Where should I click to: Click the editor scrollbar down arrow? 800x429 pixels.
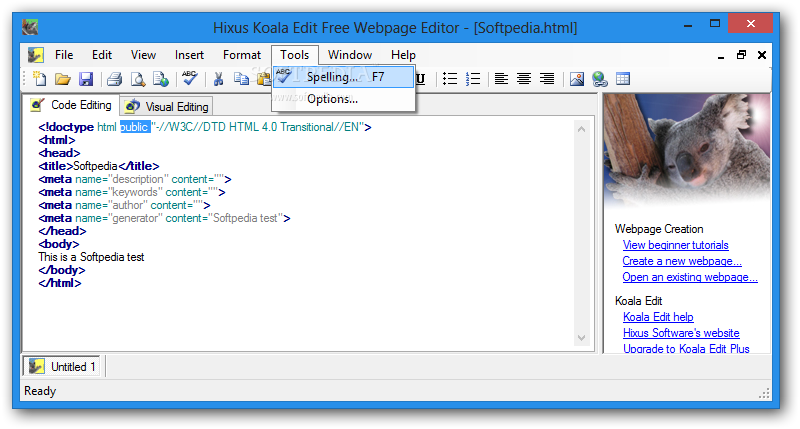581,338
